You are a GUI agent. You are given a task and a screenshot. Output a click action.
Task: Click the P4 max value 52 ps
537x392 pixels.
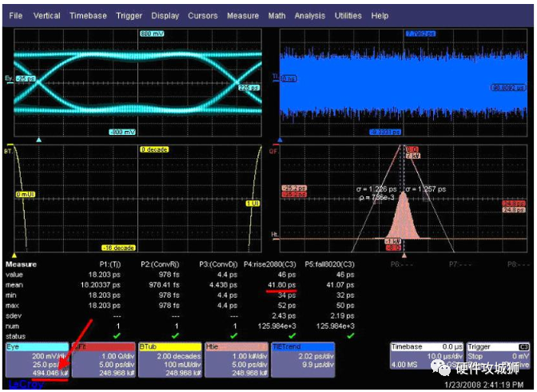(x=287, y=306)
